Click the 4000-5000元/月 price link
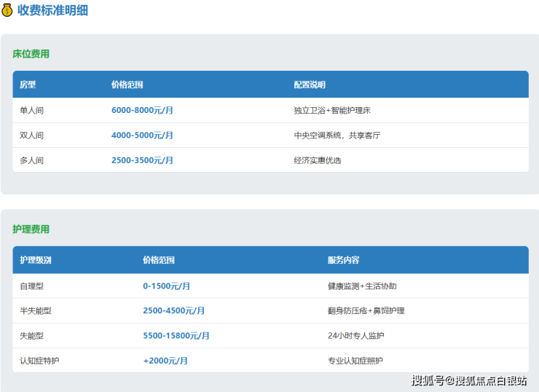The height and width of the screenshot is (392, 539). (x=142, y=136)
